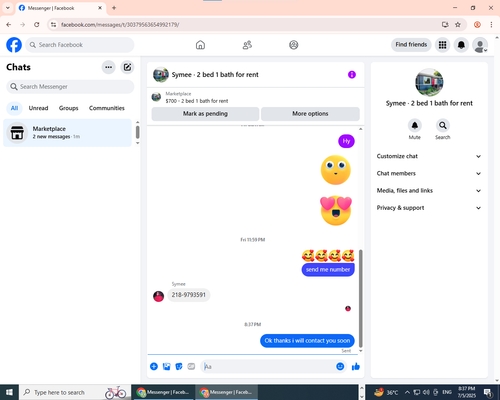500x400 pixels.
Task: Select the Groups chats filter
Action: click(x=68, y=108)
